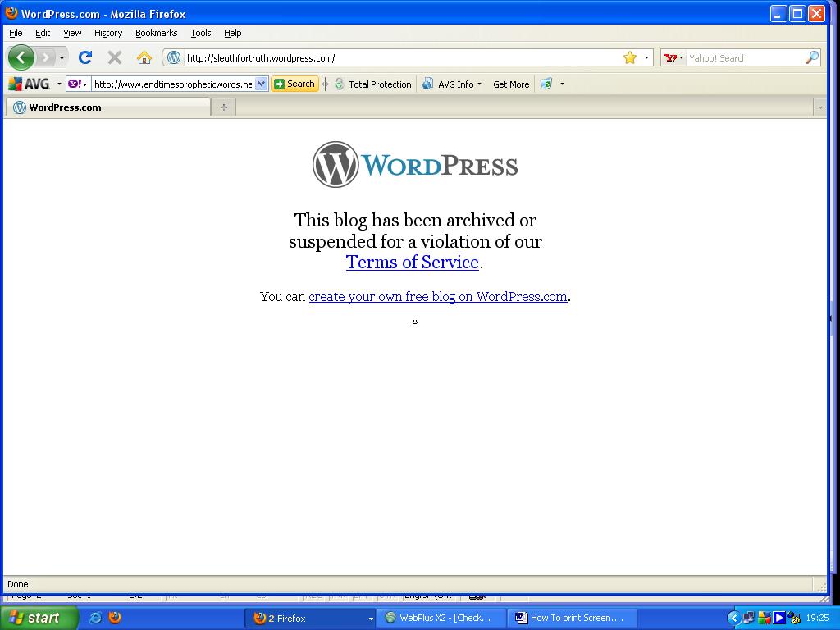
Task: Bookmark this page with the star icon
Action: pyautogui.click(x=629, y=57)
